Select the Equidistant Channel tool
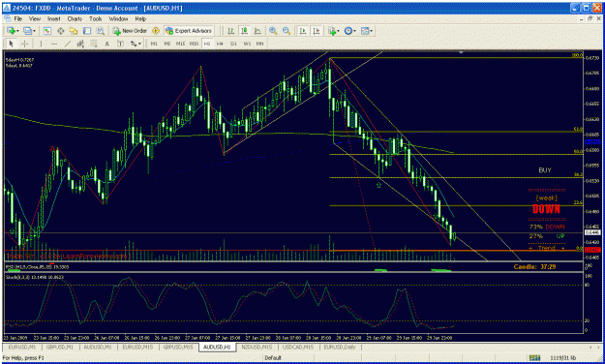 [80, 44]
